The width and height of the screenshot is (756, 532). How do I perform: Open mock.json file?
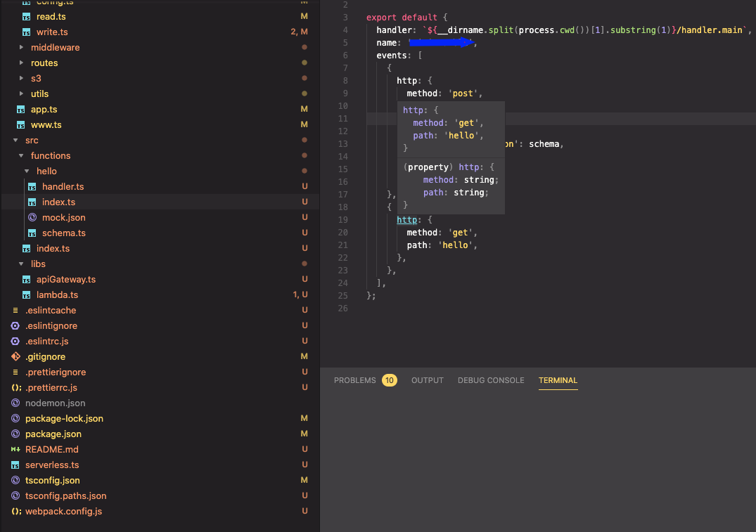click(63, 217)
